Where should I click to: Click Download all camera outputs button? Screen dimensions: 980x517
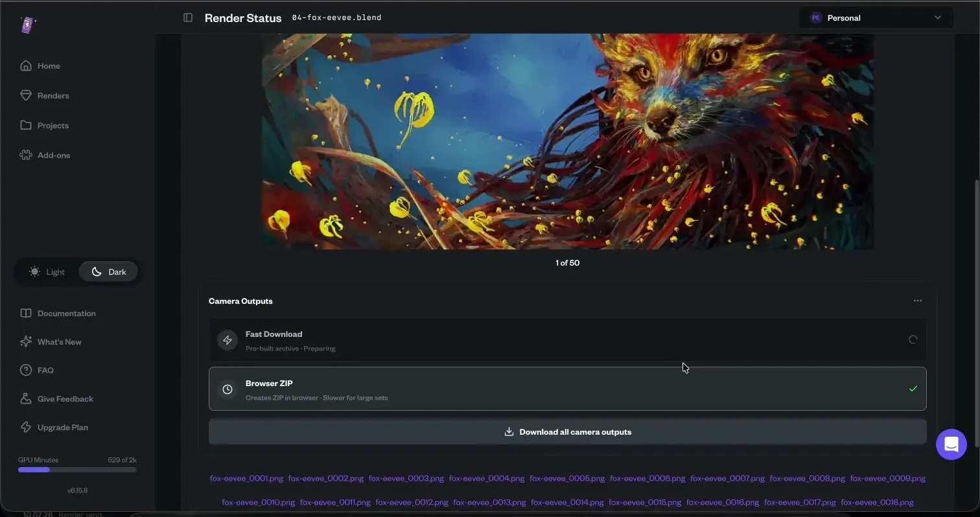pyautogui.click(x=567, y=431)
